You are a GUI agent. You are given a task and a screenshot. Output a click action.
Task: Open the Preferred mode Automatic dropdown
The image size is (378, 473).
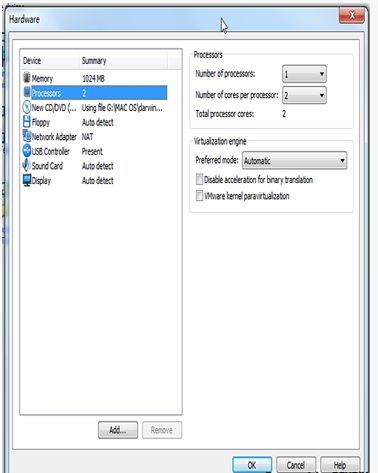click(294, 160)
